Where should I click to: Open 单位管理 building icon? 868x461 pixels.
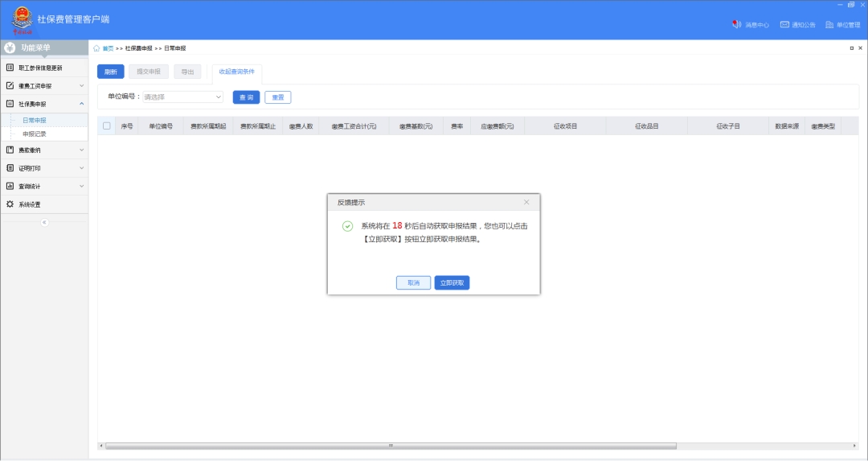[x=829, y=24]
